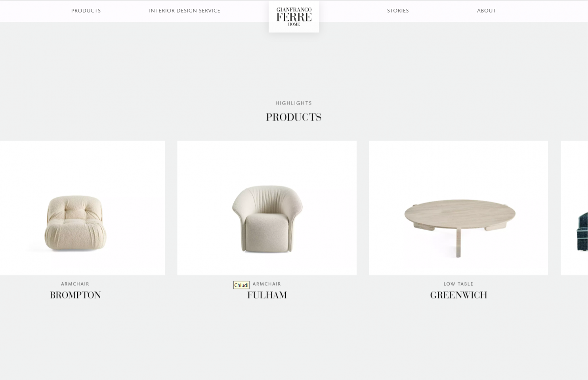
Task: Click the PRODUCTS section heading
Action: [x=294, y=117]
